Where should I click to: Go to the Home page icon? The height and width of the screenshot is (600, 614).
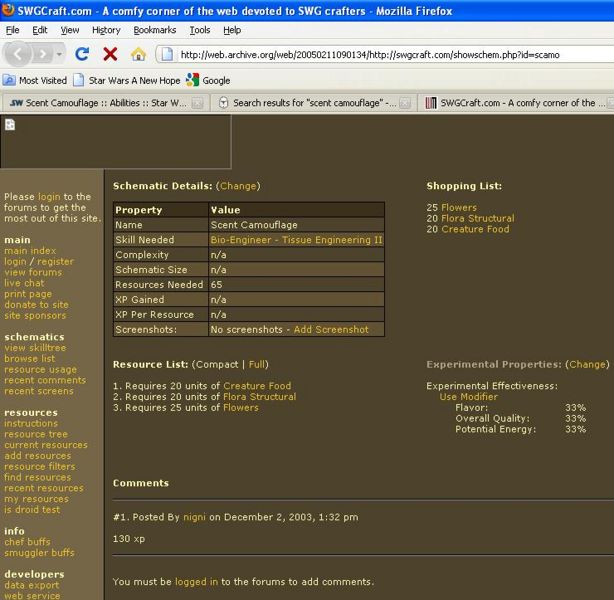[x=138, y=54]
